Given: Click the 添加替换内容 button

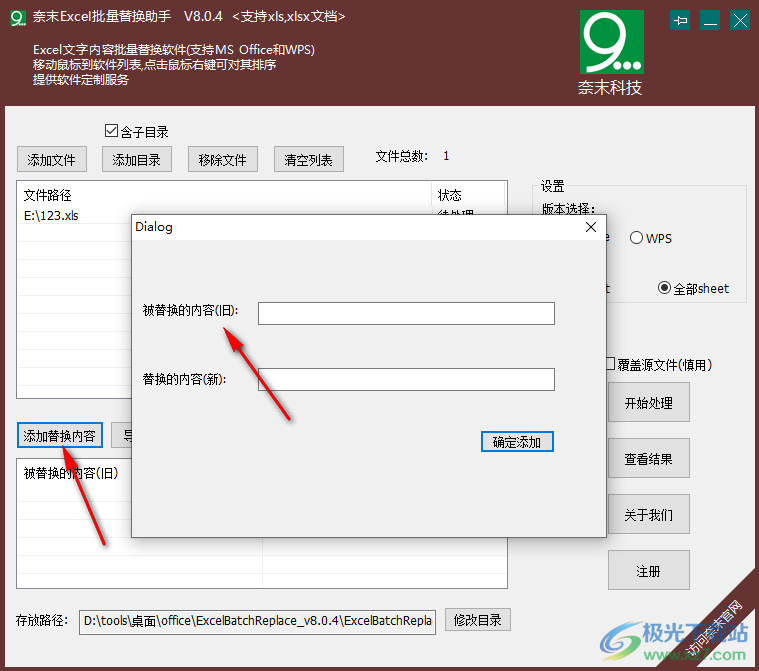Looking at the screenshot, I should [x=60, y=435].
